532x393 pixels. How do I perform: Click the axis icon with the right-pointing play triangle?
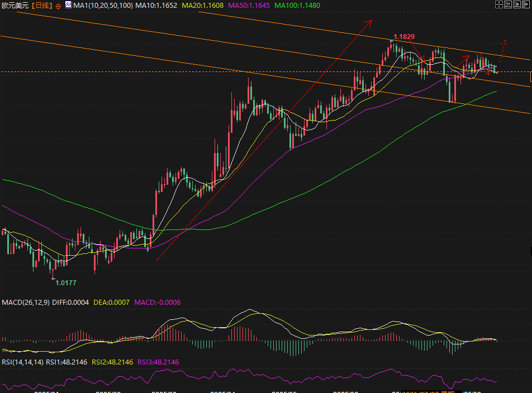point(517,4)
